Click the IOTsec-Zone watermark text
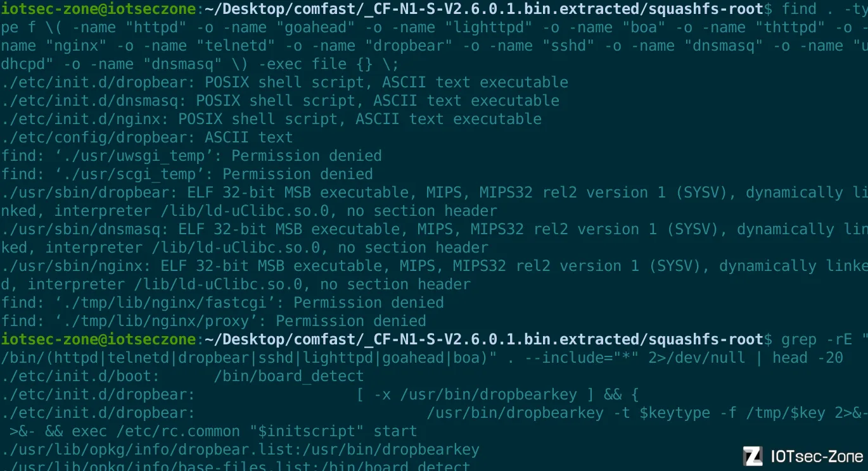Image resolution: width=868 pixels, height=471 pixels. [x=817, y=456]
